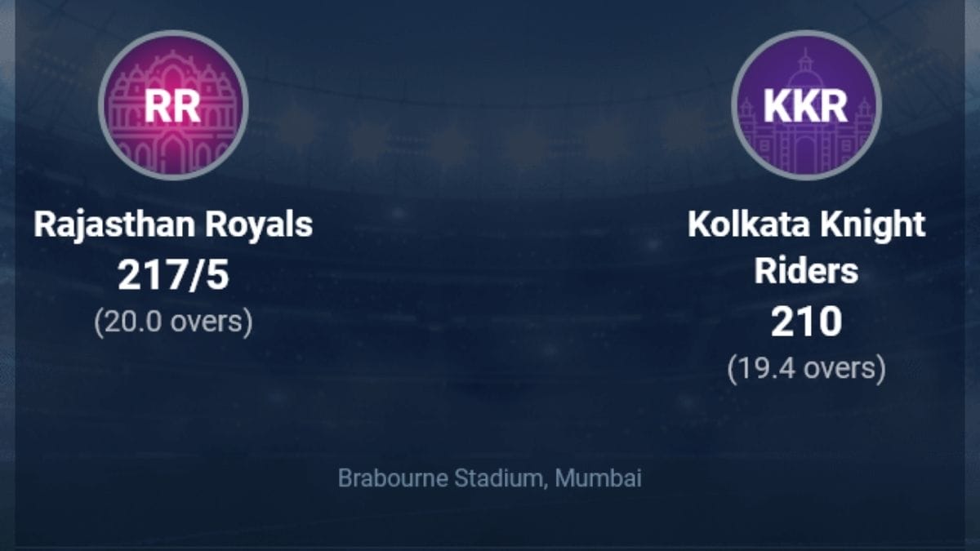Select the (20.0 overs) label
The width and height of the screenshot is (980, 551).
[x=173, y=322]
